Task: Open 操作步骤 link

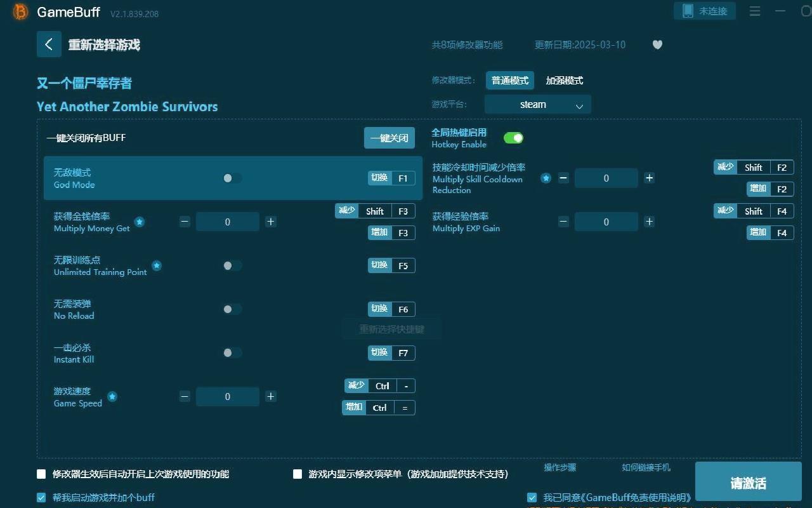Action: pos(560,467)
